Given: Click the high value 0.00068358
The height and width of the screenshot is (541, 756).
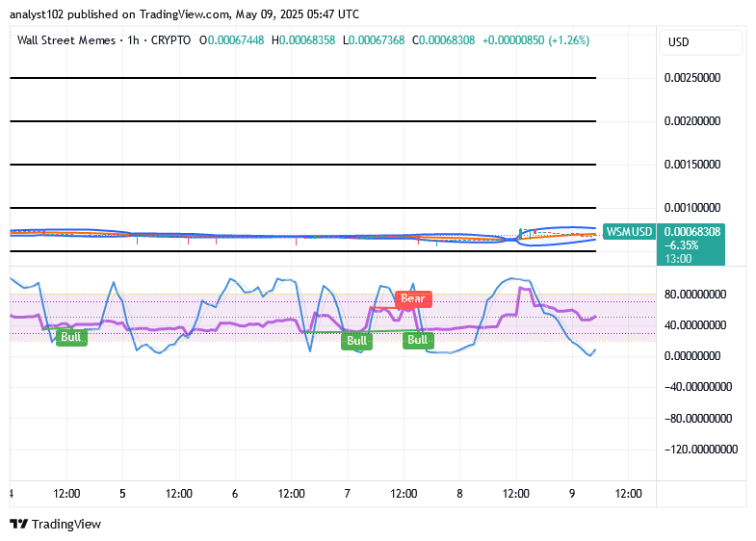Looking at the screenshot, I should coord(307,40).
